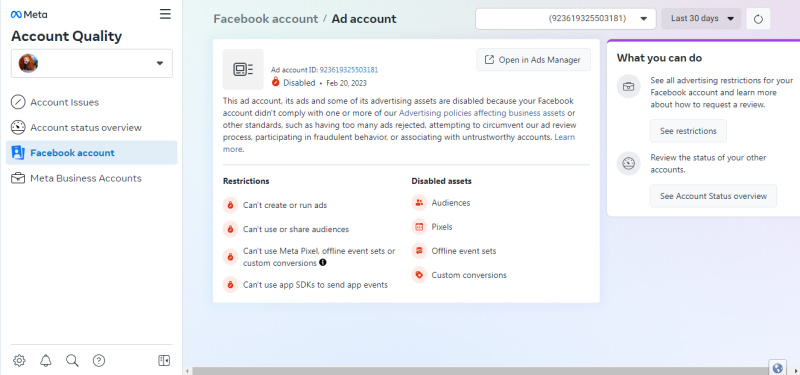Click the ad account card icon
800x375 pixels.
click(x=243, y=69)
